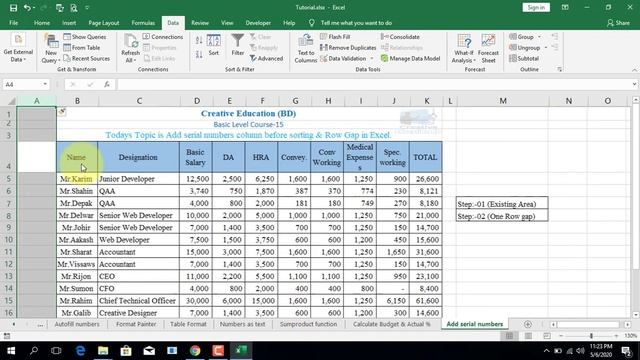This screenshot has height=360, width=640.
Task: Click zoom in plus button
Action: [616, 336]
